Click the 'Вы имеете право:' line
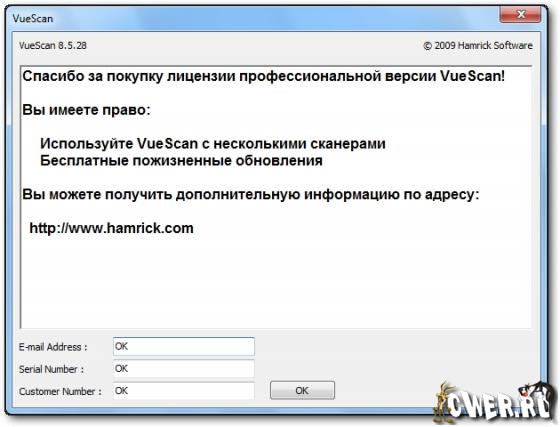 point(86,110)
